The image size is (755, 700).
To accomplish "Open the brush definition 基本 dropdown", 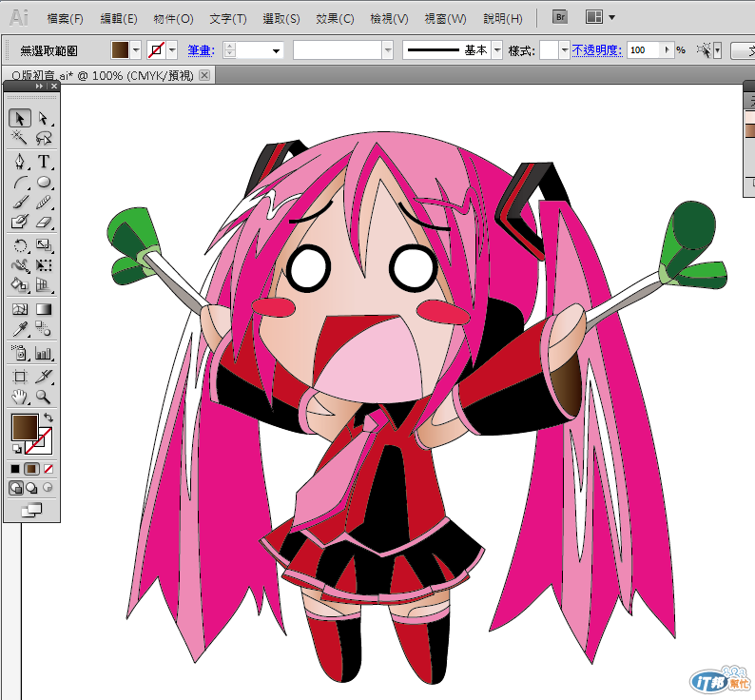I will pyautogui.click(x=497, y=50).
